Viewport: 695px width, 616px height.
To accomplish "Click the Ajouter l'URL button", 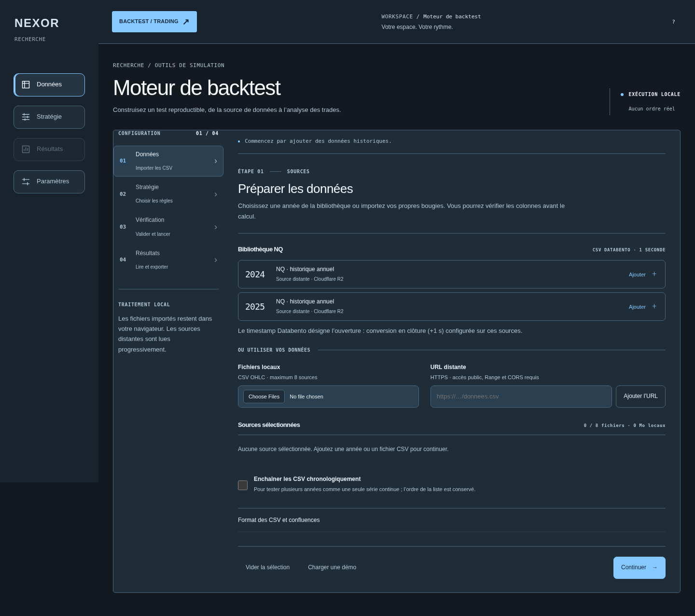I will tap(640, 397).
